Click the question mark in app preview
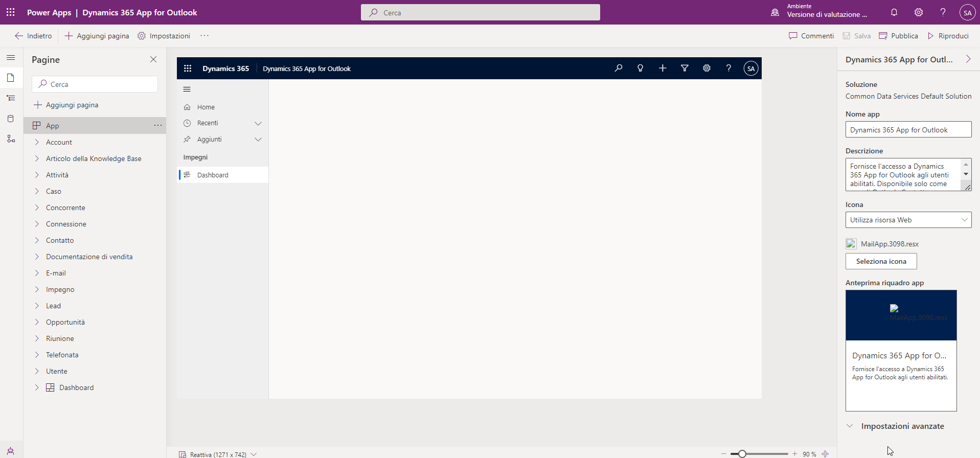The image size is (980, 458). (728, 68)
